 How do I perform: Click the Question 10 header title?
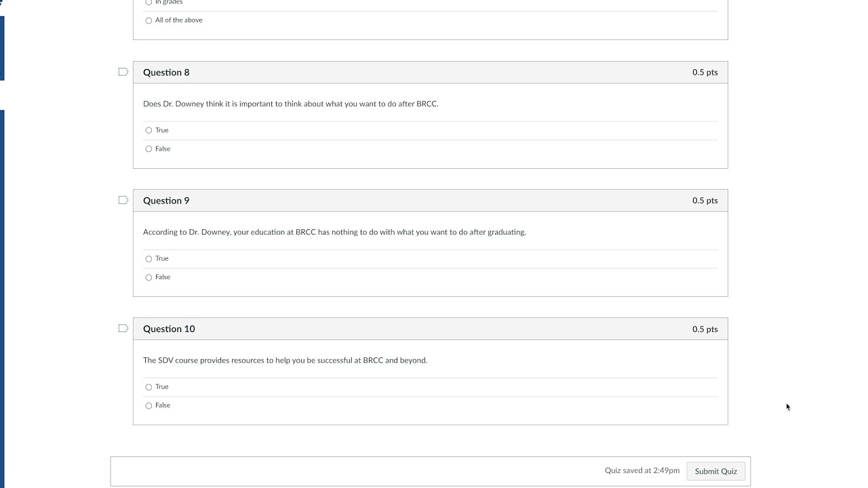169,329
